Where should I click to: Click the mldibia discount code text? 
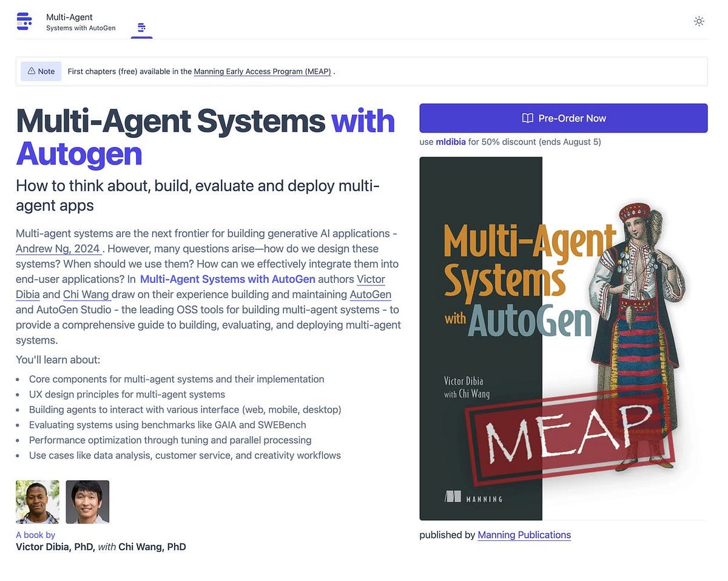point(450,141)
